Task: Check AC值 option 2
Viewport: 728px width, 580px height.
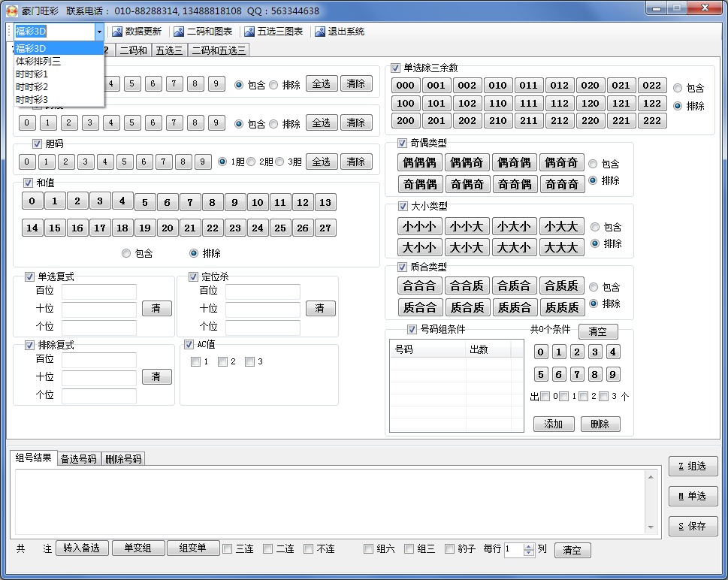Action: [x=222, y=362]
